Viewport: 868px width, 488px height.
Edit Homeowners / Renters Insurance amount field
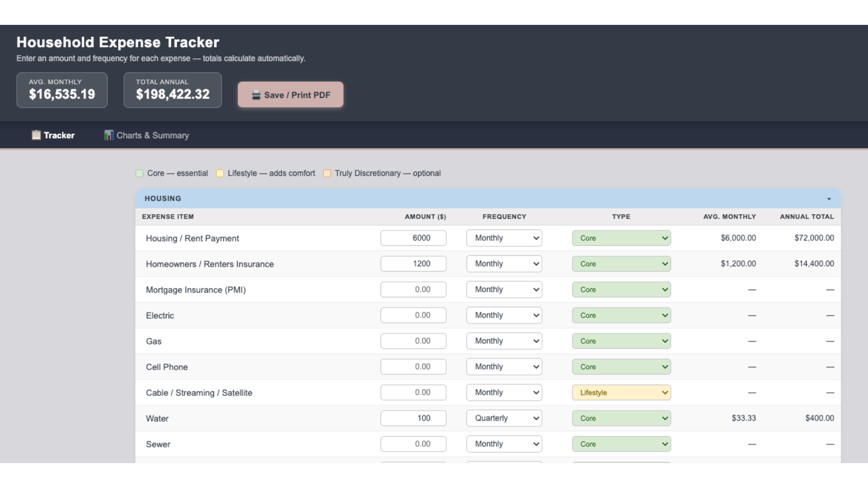pyautogui.click(x=413, y=264)
